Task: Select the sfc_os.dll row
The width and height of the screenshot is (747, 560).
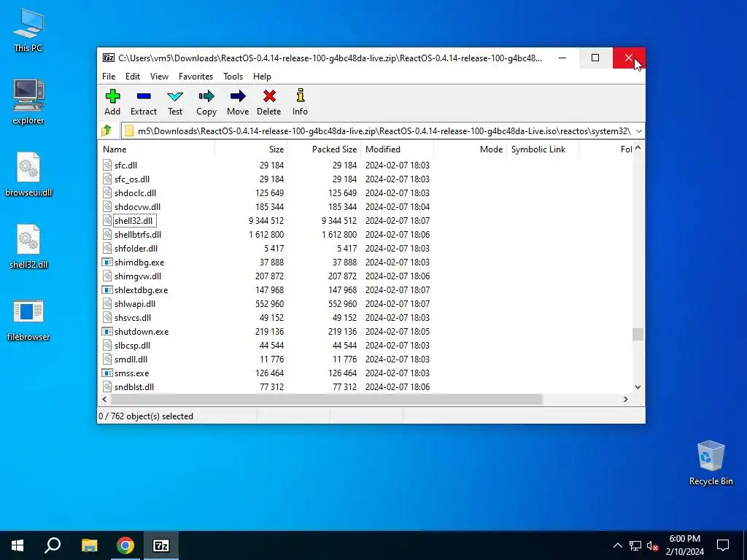Action: coord(365,179)
